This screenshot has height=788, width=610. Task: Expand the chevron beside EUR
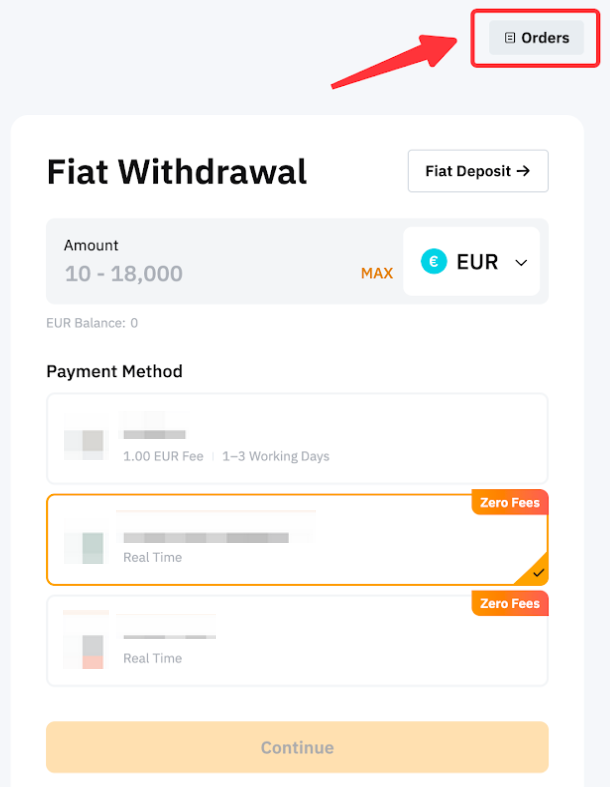tap(521, 262)
